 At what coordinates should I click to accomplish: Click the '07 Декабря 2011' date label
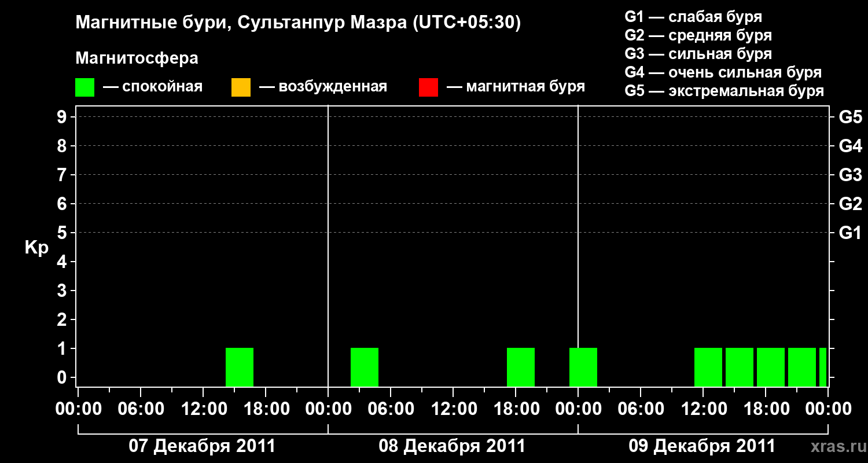pyautogui.click(x=202, y=446)
